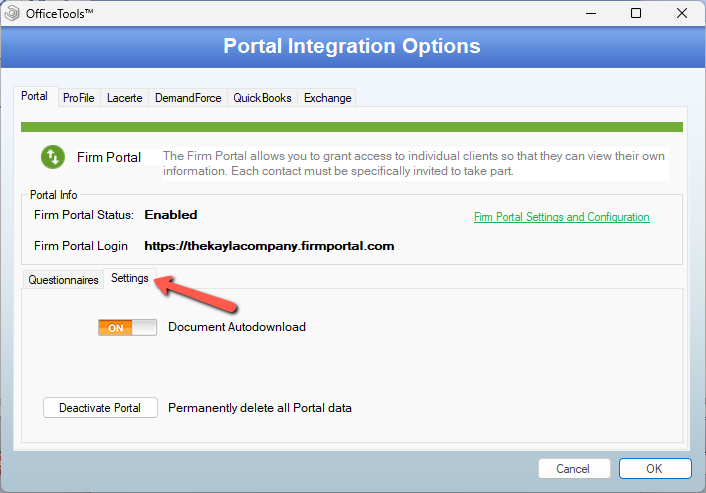The image size is (706, 493).
Task: Click 'Permanently delete all Portal data' text
Action: (x=260, y=408)
